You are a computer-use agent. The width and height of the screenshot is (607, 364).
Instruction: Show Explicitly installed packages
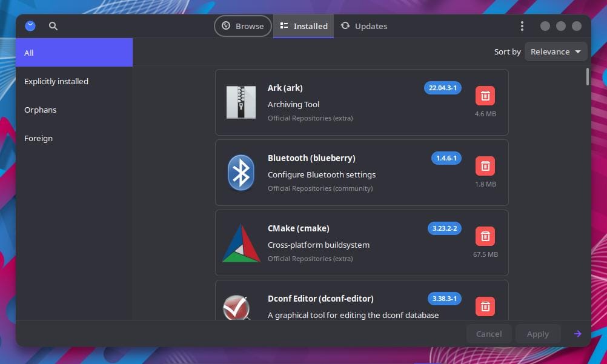click(75, 81)
